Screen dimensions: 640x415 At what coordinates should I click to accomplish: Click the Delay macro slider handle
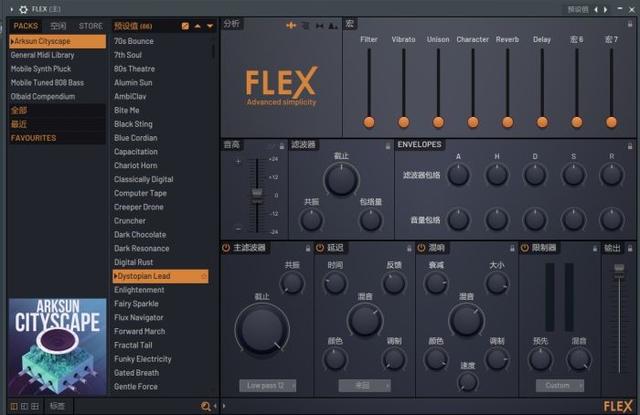542,122
